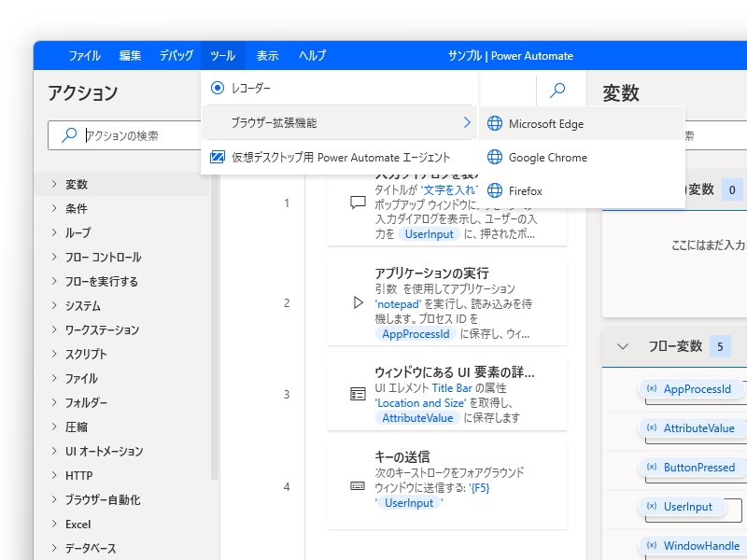Choose the Firefox browser extension
Viewport: 747px width, 560px height.
click(528, 190)
